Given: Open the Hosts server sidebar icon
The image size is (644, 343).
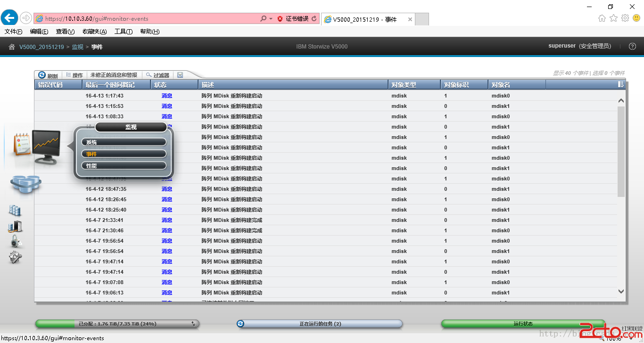Looking at the screenshot, I should [15, 227].
